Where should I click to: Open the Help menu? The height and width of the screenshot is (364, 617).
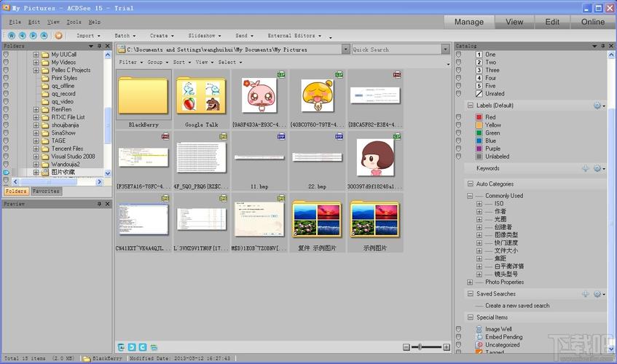(95, 22)
